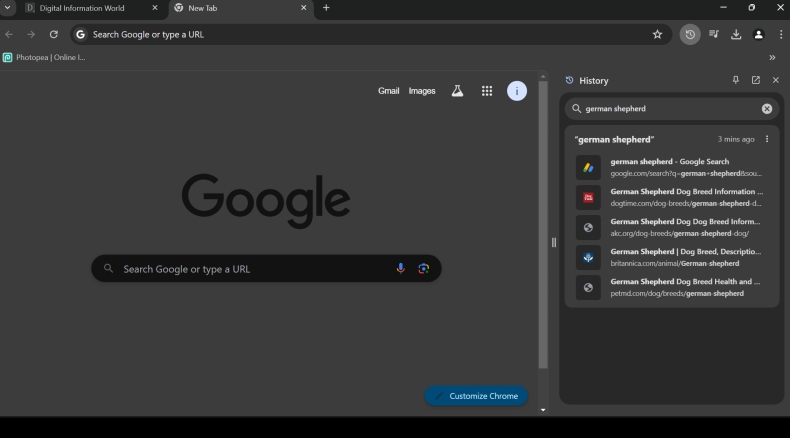Open the Chrome profile icon
790x438 pixels.
[x=758, y=34]
